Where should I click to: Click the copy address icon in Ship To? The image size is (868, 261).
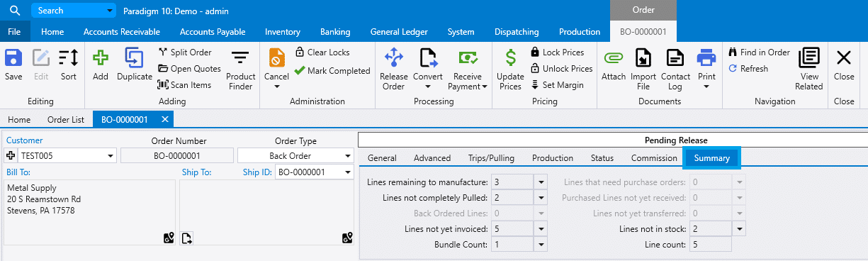pyautogui.click(x=187, y=238)
